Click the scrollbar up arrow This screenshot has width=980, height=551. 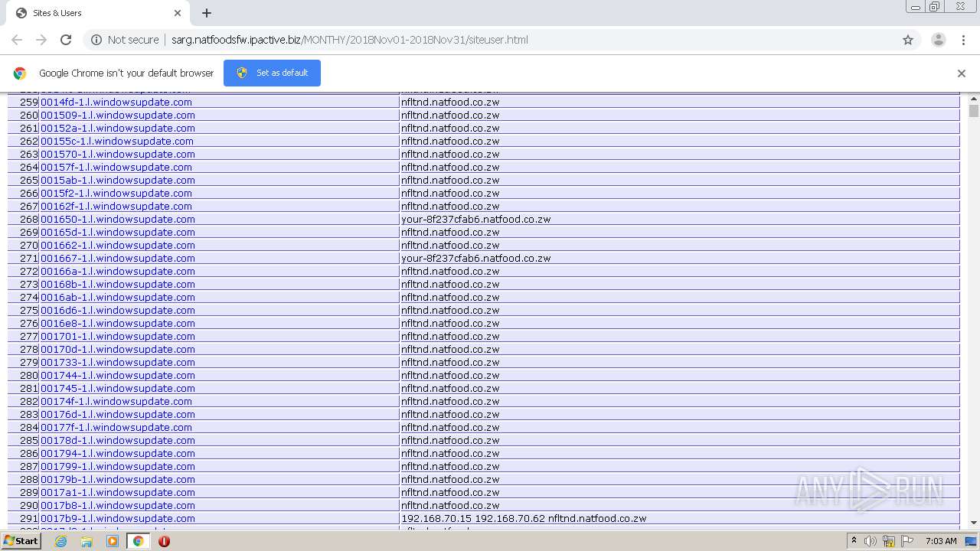point(974,99)
